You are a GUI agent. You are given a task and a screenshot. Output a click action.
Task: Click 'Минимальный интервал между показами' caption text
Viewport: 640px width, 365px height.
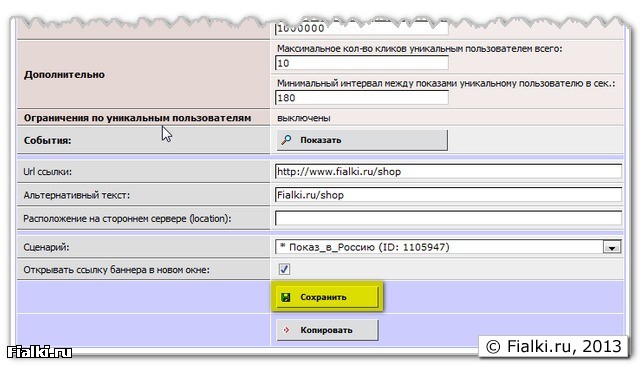click(x=446, y=83)
